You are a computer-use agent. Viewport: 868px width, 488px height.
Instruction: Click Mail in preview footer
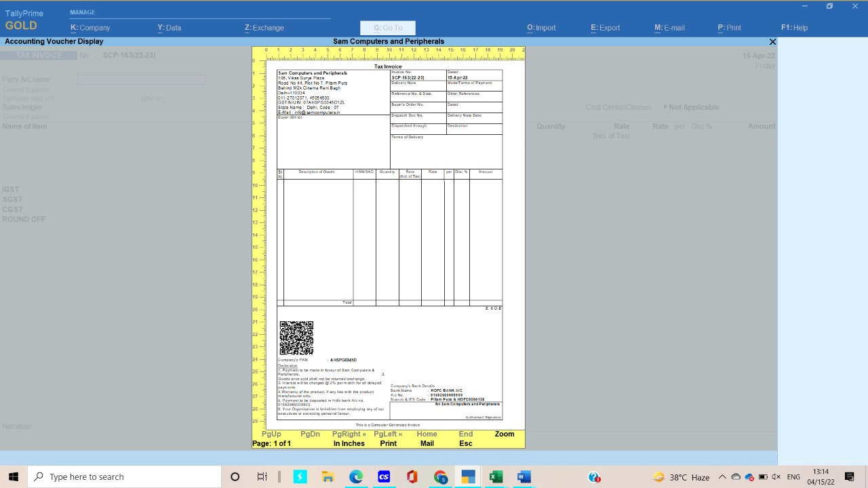click(427, 443)
